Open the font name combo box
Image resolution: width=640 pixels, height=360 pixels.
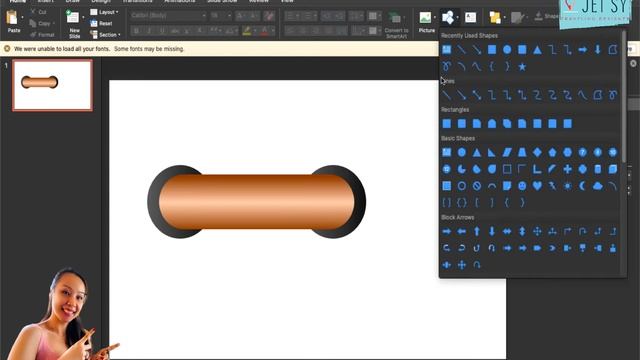168,16
